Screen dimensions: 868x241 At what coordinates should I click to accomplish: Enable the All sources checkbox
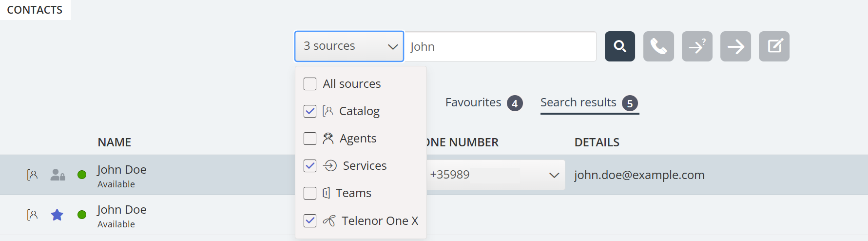310,84
